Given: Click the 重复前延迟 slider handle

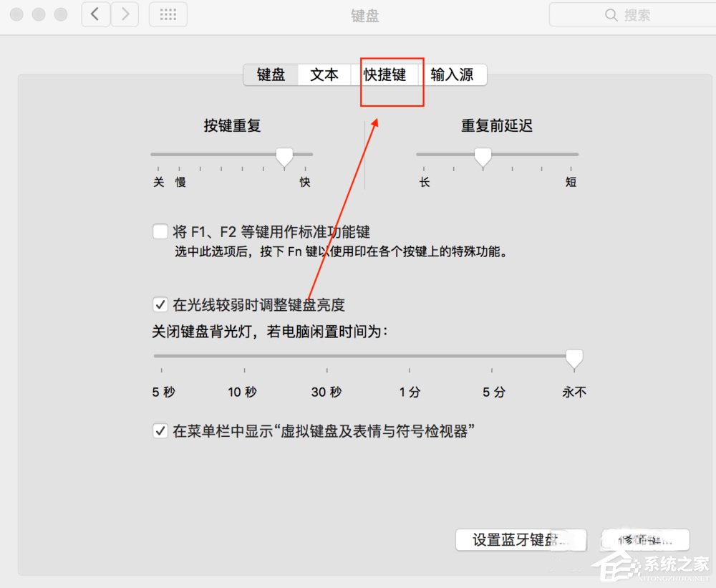Looking at the screenshot, I should pyautogui.click(x=483, y=156).
